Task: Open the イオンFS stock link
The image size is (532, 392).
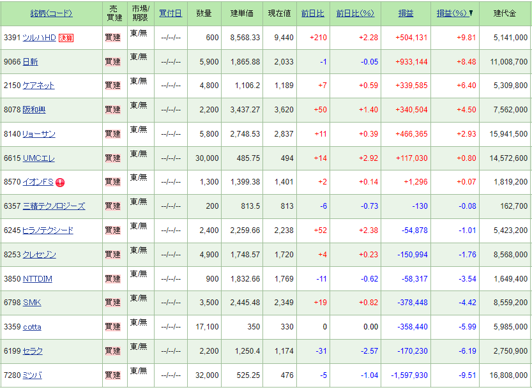Action: [38, 182]
